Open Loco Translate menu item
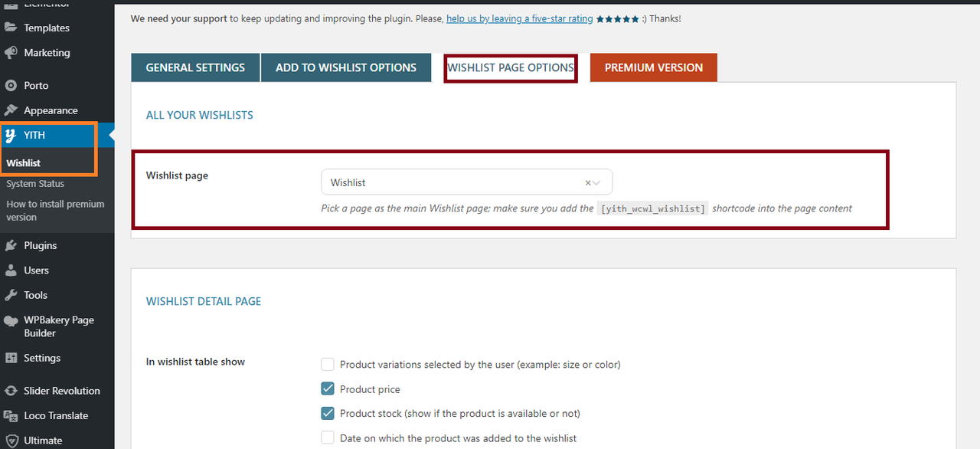The image size is (980, 449). click(x=57, y=416)
